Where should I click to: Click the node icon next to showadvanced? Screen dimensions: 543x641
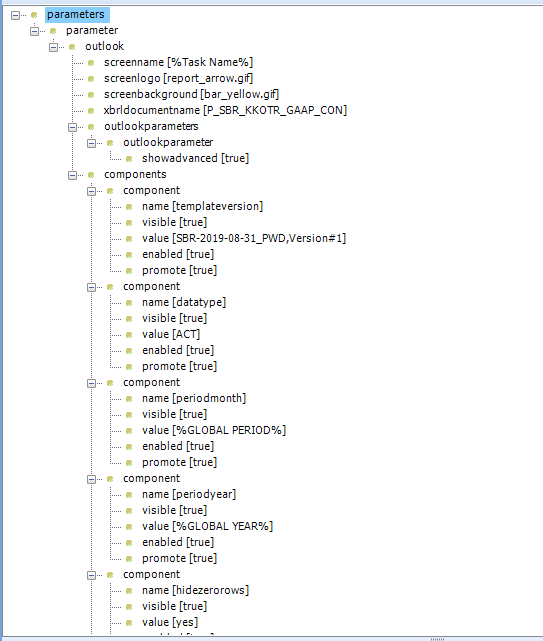tap(129, 159)
